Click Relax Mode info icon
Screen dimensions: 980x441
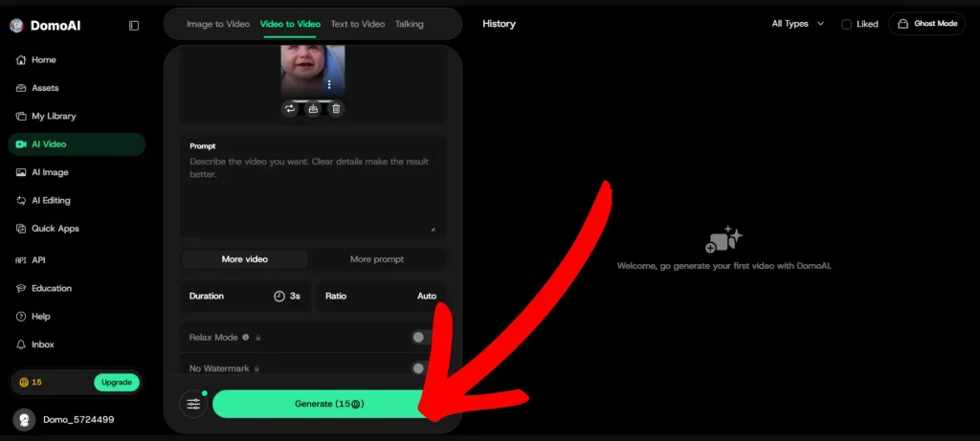[x=246, y=338]
